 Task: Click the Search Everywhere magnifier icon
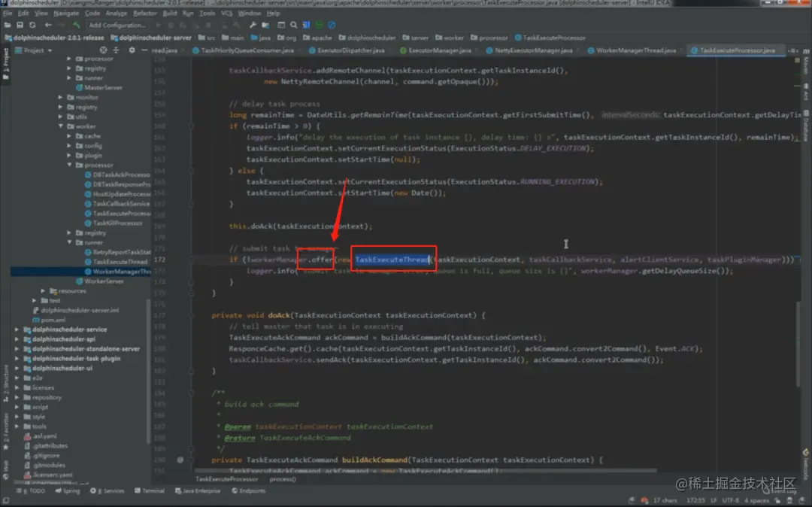[x=294, y=25]
